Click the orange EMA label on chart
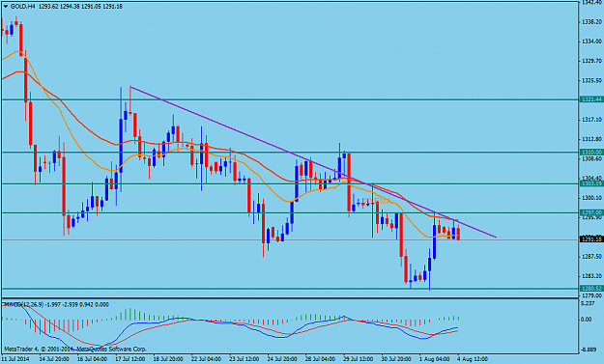Viewport: 604px width, 364px height. 377,201
